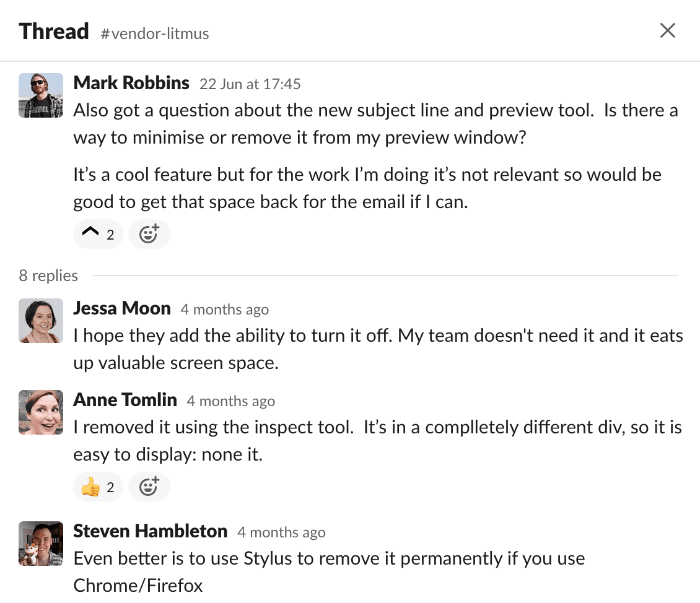Click Jessa Moon's avatar
Screen dimensions: 700x603
[x=41, y=321]
